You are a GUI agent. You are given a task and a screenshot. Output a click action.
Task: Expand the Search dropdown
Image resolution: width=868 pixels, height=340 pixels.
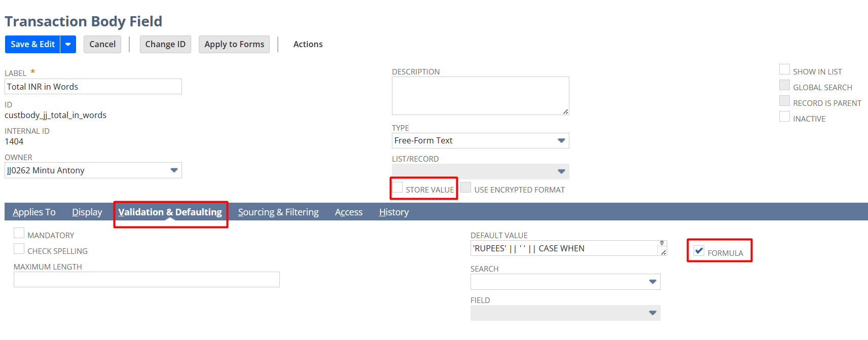(x=653, y=282)
